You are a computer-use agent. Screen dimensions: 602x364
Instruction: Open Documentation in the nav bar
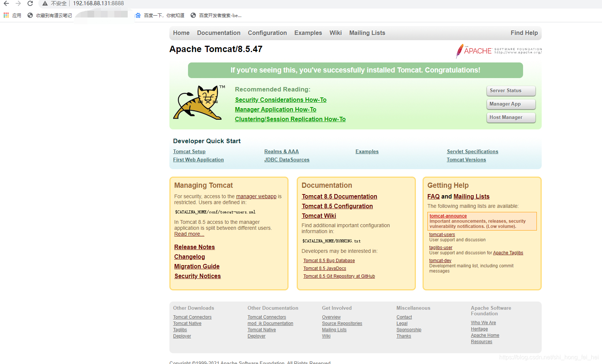pos(219,33)
